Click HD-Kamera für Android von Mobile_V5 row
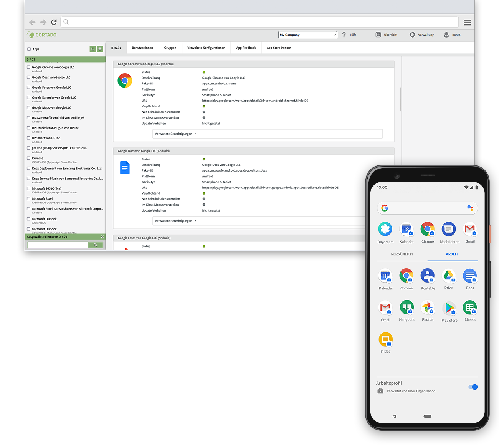The width and height of the screenshot is (499, 448). coord(65,119)
